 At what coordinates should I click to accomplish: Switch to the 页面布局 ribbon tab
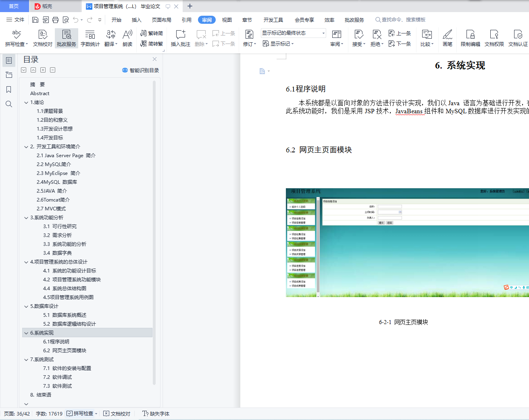pos(162,20)
